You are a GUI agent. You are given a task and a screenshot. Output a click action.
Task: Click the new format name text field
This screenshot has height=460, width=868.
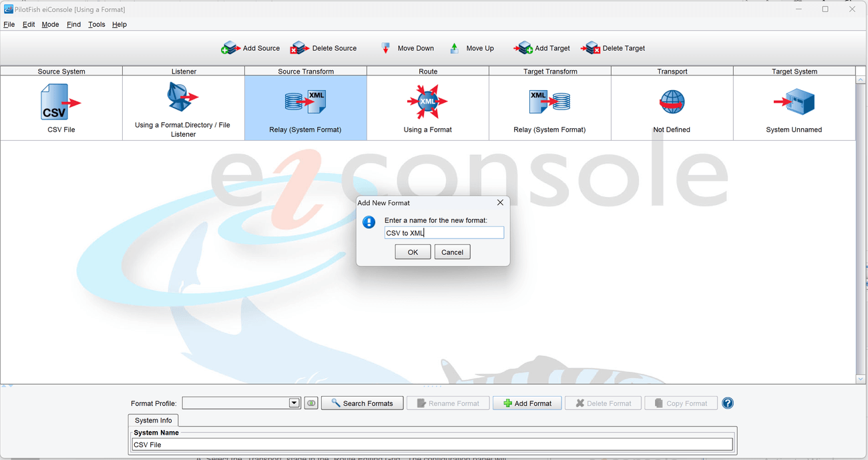[444, 233]
